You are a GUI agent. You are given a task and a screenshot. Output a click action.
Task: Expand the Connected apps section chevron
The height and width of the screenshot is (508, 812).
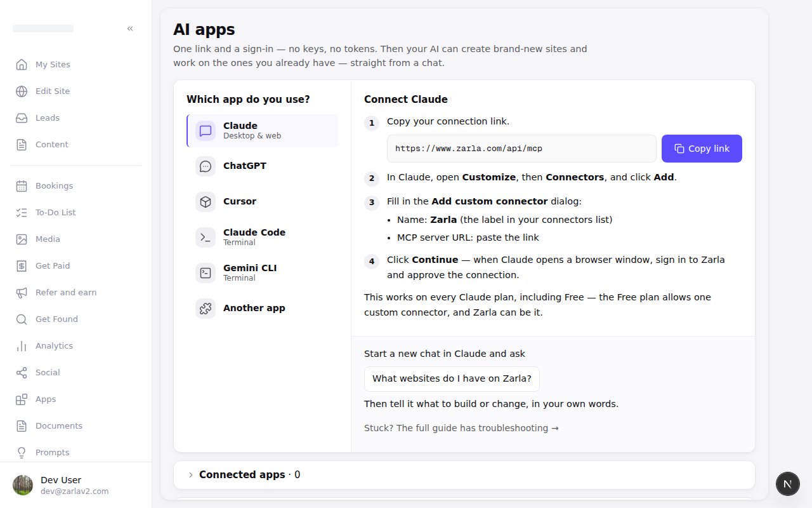[x=190, y=475]
